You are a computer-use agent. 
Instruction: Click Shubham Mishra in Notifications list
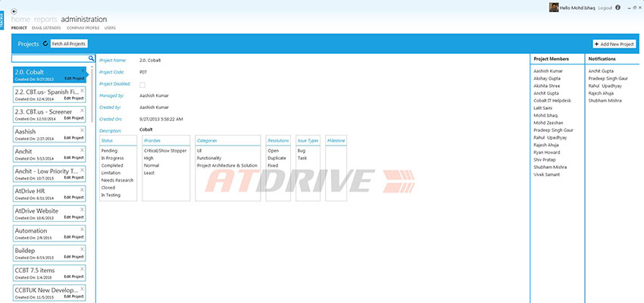[x=605, y=101]
